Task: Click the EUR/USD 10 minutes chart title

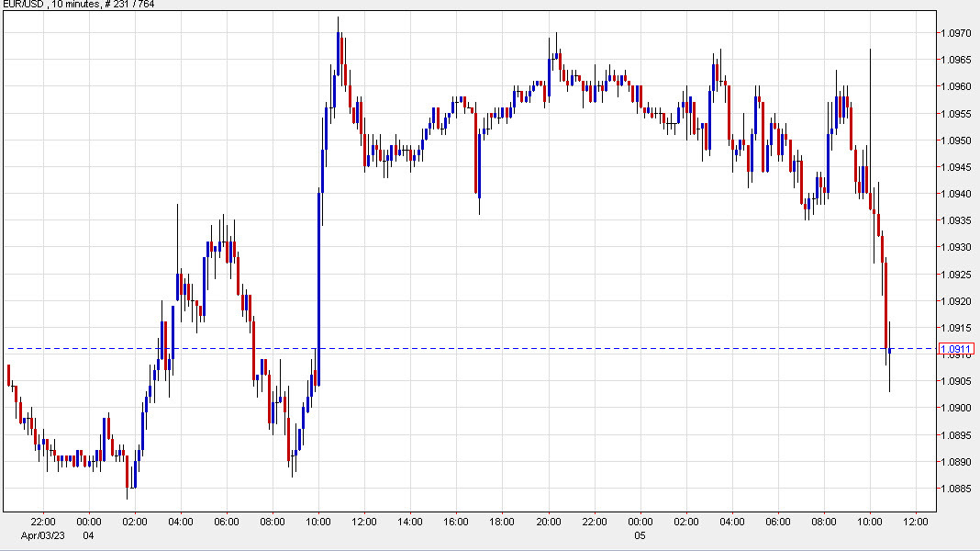Action: click(x=78, y=5)
